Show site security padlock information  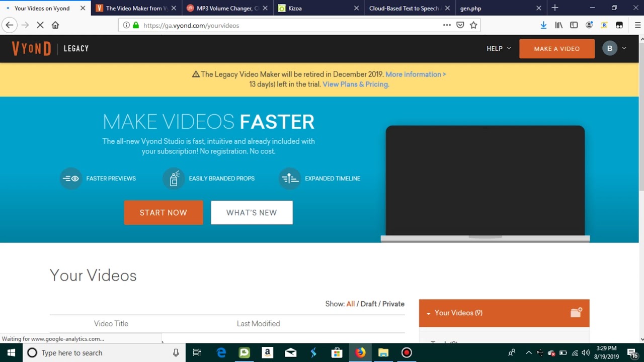click(x=136, y=25)
